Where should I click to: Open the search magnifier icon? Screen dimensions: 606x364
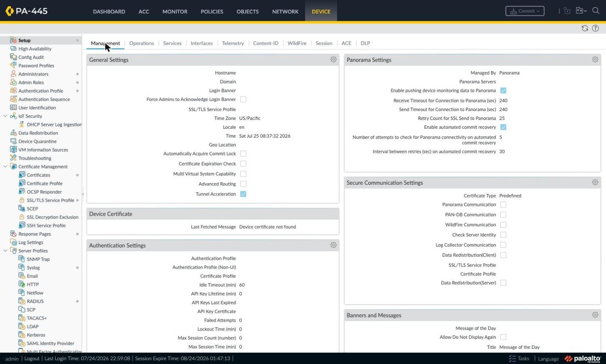pyautogui.click(x=595, y=11)
